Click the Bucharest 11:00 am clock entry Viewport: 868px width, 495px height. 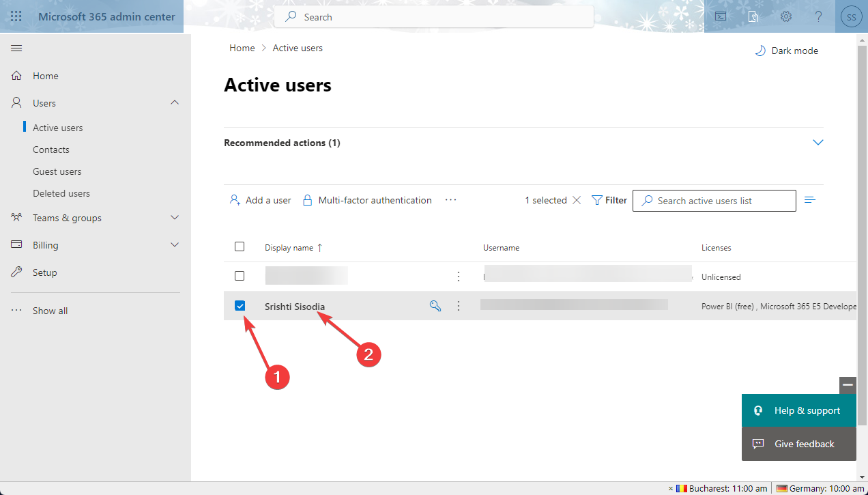[x=722, y=488]
